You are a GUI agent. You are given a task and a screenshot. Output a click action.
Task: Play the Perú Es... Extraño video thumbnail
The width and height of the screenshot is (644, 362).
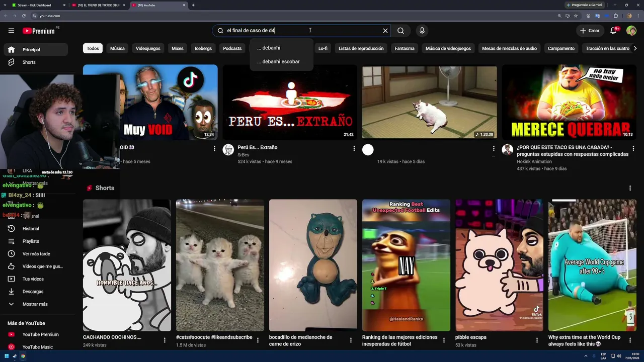tap(290, 102)
